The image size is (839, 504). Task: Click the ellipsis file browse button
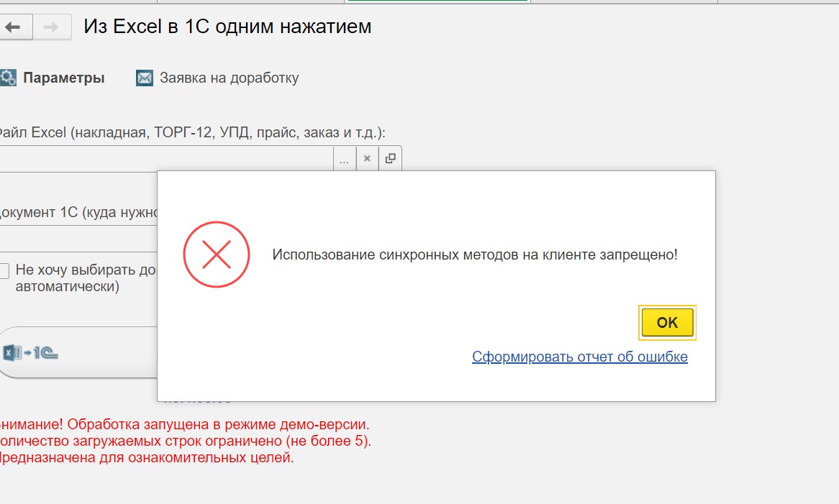[345, 159]
